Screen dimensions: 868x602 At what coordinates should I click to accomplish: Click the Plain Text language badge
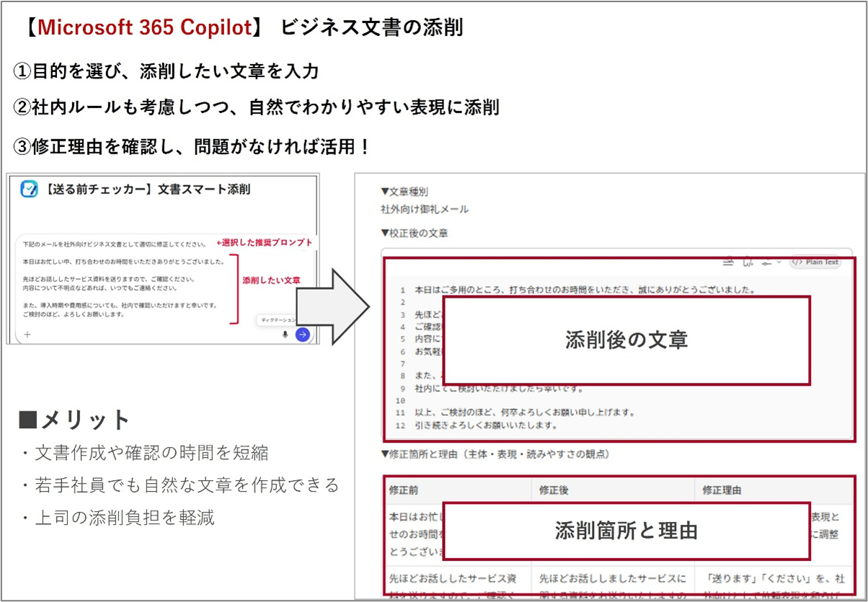click(x=816, y=262)
